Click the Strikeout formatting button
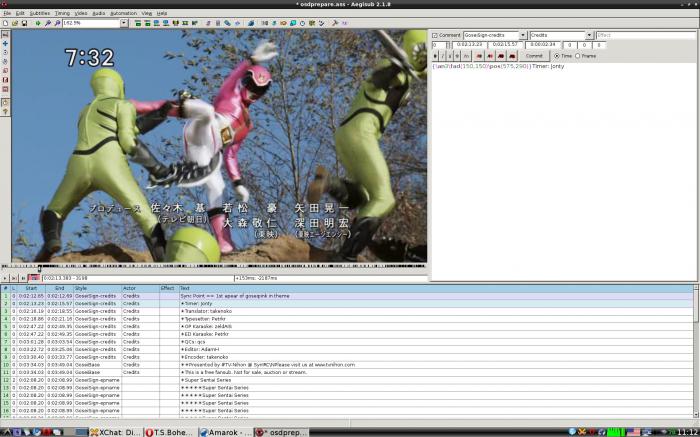Viewport: 700px width, 437px height. pos(457,56)
